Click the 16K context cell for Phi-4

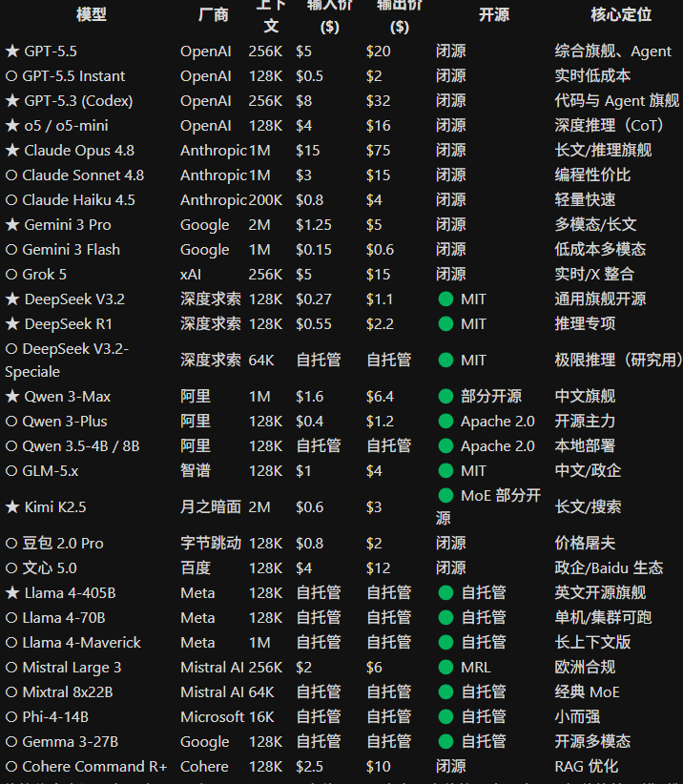[261, 717]
